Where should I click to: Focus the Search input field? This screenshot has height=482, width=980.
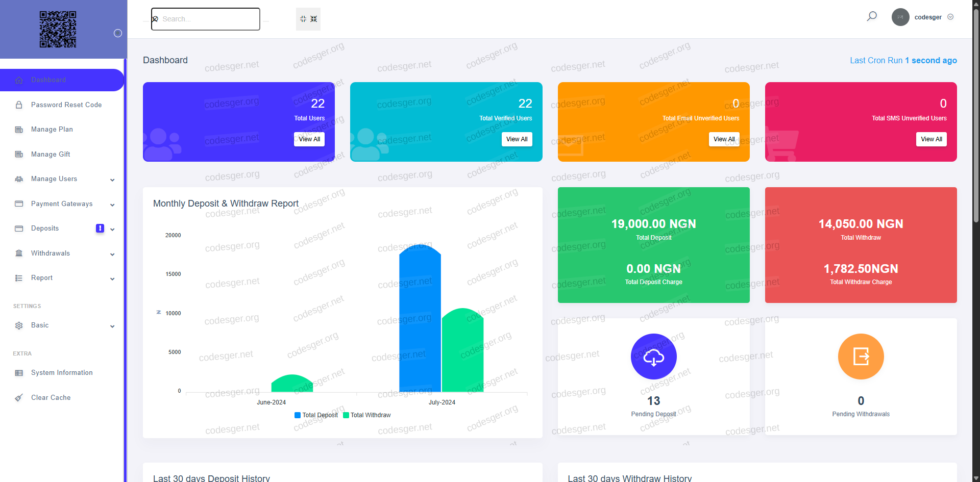pyautogui.click(x=209, y=19)
